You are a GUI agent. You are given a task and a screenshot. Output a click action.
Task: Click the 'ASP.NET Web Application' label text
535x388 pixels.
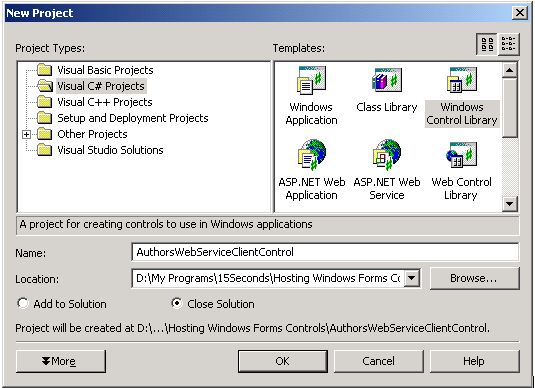pyautogui.click(x=312, y=188)
